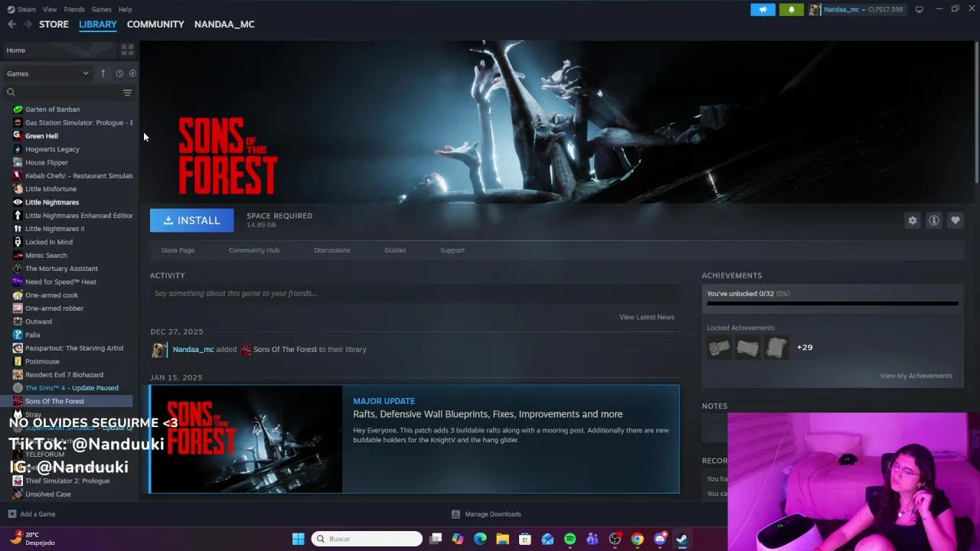Select Garten of Banban in list
The height and width of the screenshot is (551, 980).
52,109
